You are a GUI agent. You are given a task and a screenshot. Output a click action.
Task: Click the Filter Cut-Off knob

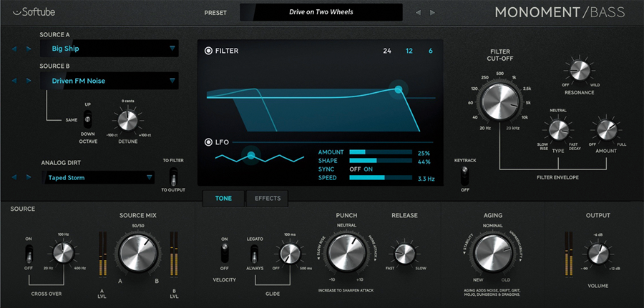(x=500, y=101)
